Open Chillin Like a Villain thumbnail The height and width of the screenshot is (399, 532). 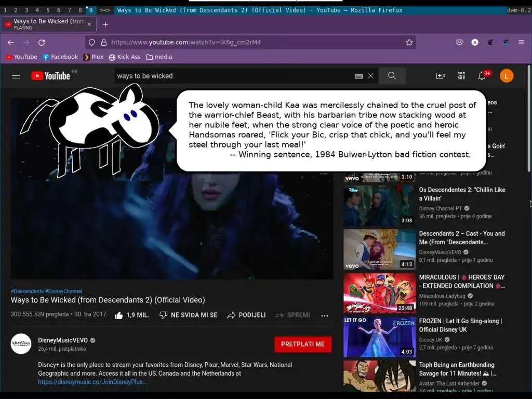pos(379,206)
